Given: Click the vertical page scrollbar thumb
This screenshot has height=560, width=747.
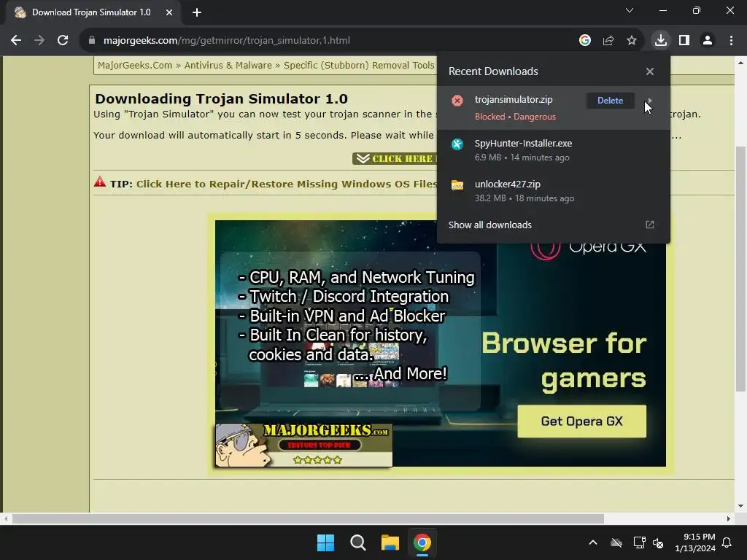Looking at the screenshot, I should click(x=740, y=269).
